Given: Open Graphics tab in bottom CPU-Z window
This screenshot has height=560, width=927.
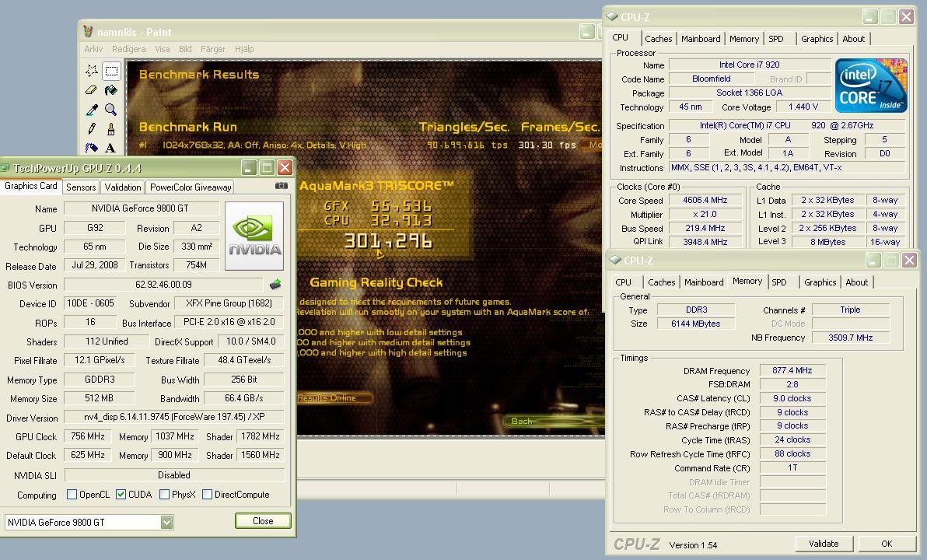Looking at the screenshot, I should 820,282.
